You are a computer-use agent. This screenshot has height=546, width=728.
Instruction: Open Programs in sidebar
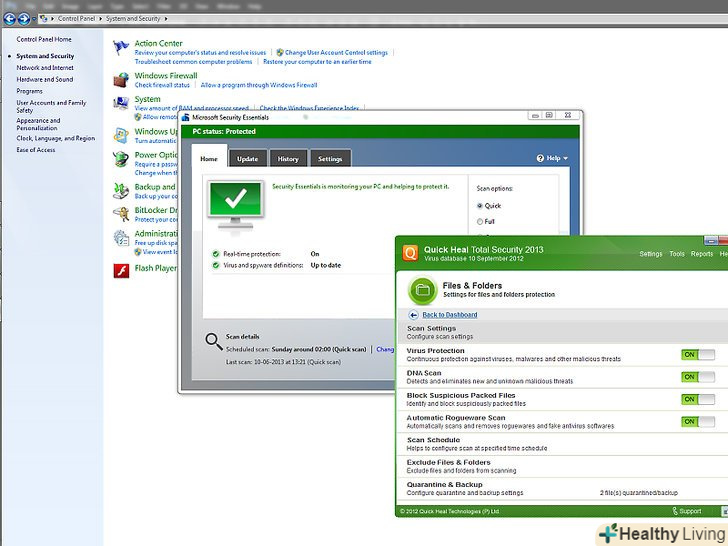[29, 91]
